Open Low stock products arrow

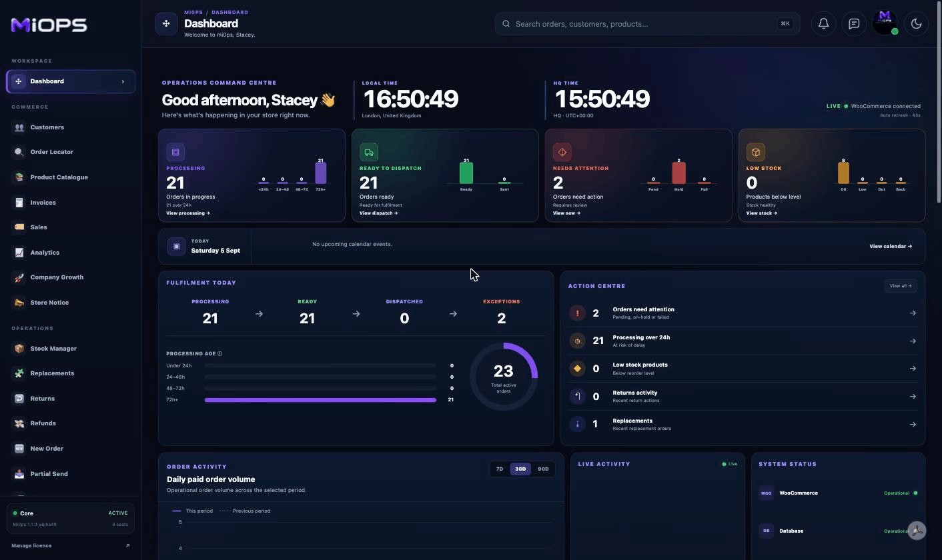click(913, 369)
